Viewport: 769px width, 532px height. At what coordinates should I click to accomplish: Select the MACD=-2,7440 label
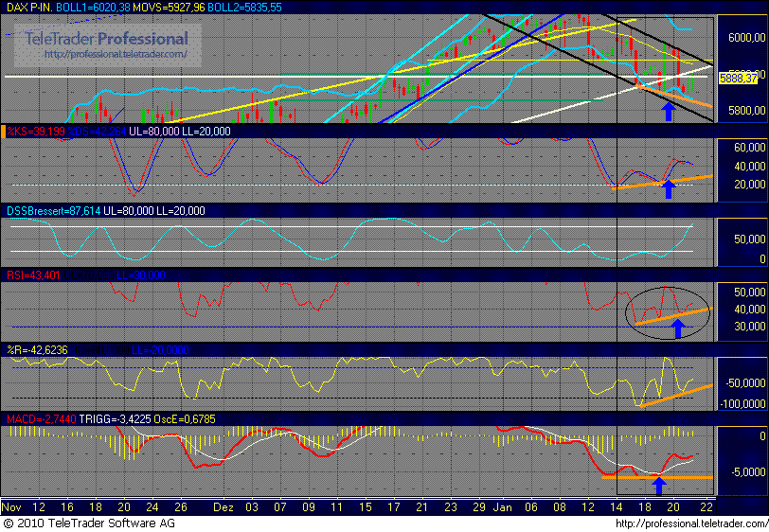click(42, 419)
